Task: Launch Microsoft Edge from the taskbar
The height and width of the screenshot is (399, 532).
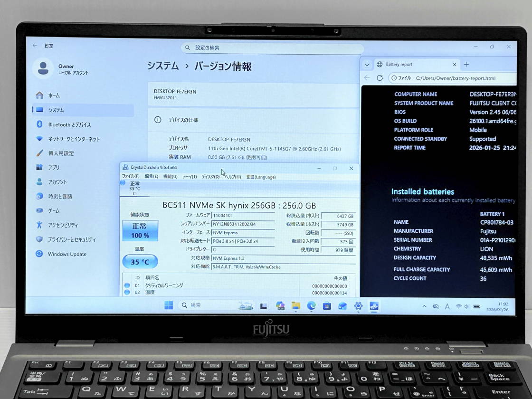Action: 311,306
